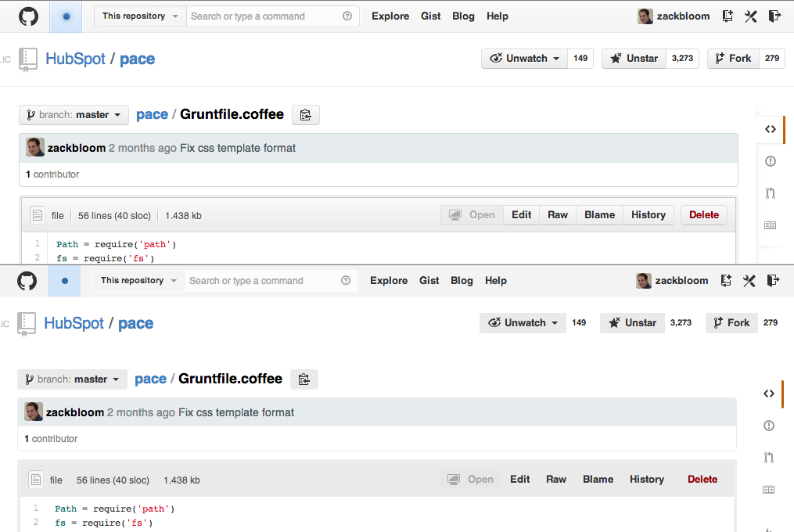Click red Delete button in upper screenshot

(704, 215)
